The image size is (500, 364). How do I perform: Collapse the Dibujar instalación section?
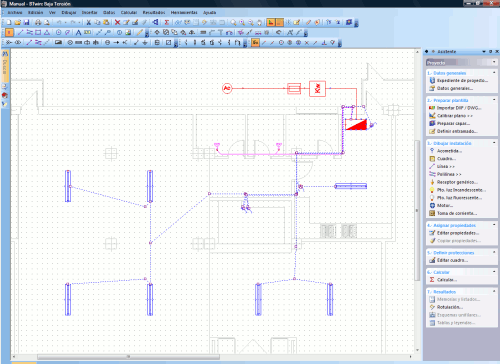point(494,143)
